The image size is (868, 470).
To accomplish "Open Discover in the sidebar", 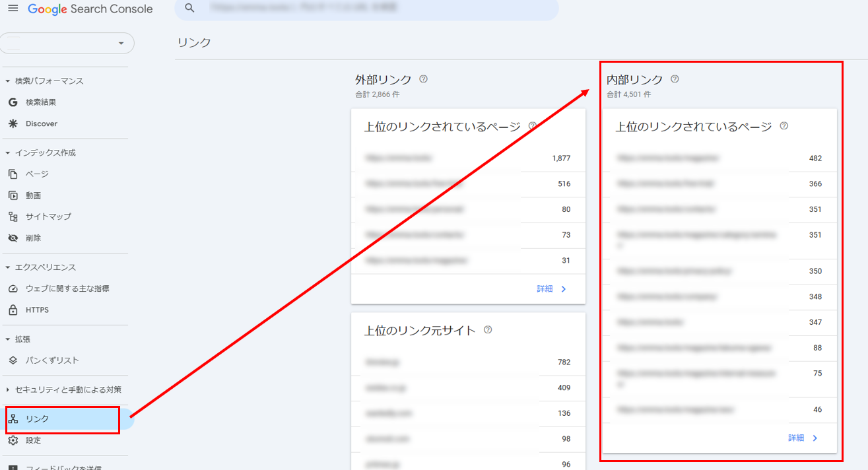I will click(x=41, y=123).
